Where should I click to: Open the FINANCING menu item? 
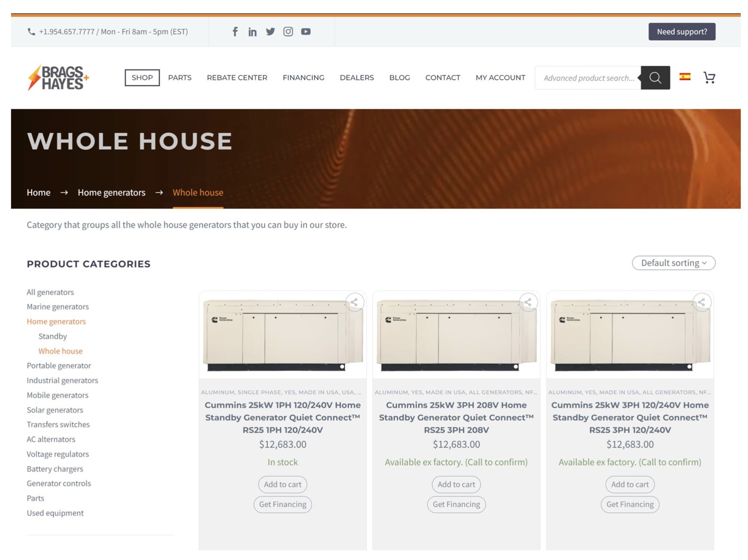pos(303,78)
